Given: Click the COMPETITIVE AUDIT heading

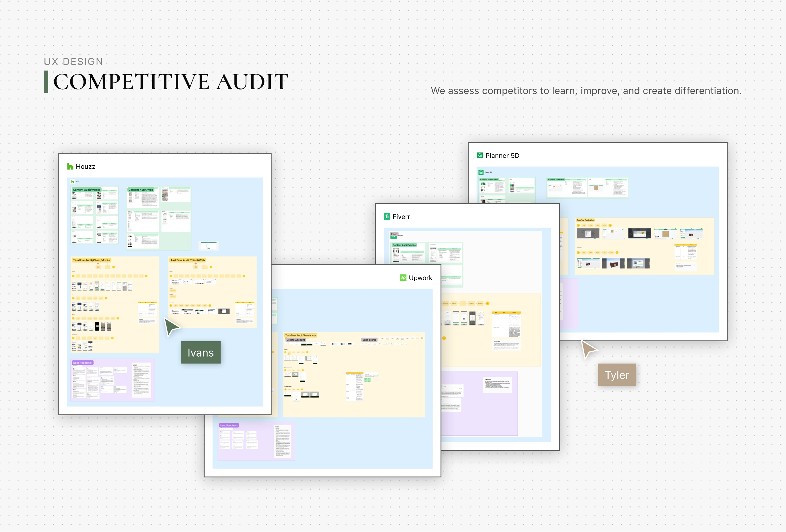Looking at the screenshot, I should [171, 82].
